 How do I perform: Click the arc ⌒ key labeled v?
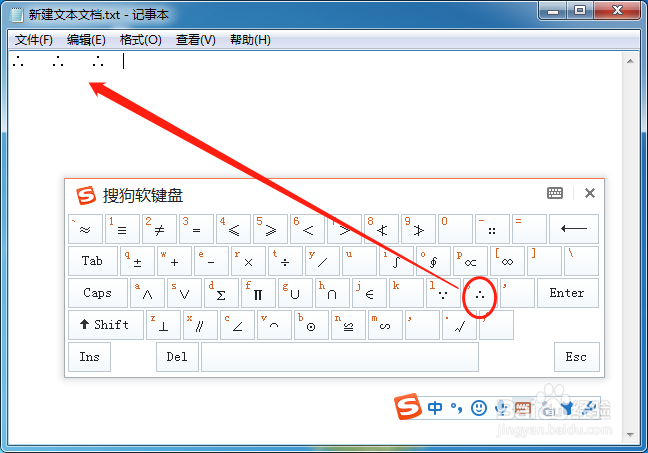coord(274,325)
